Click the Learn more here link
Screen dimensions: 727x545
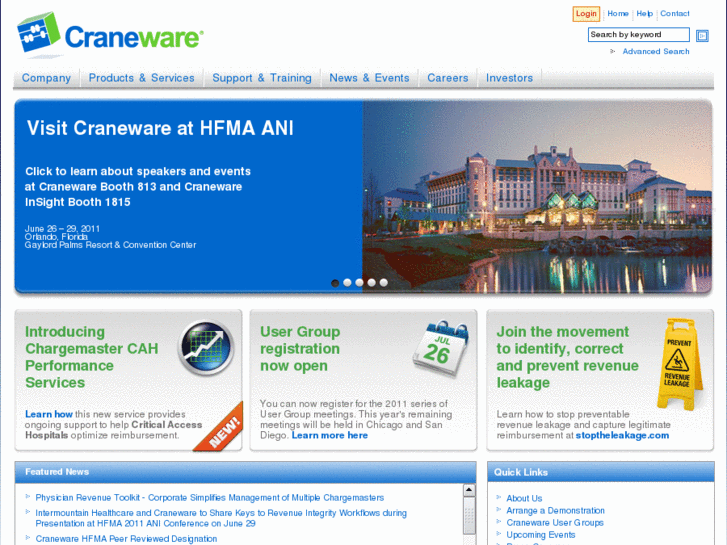[330, 436]
